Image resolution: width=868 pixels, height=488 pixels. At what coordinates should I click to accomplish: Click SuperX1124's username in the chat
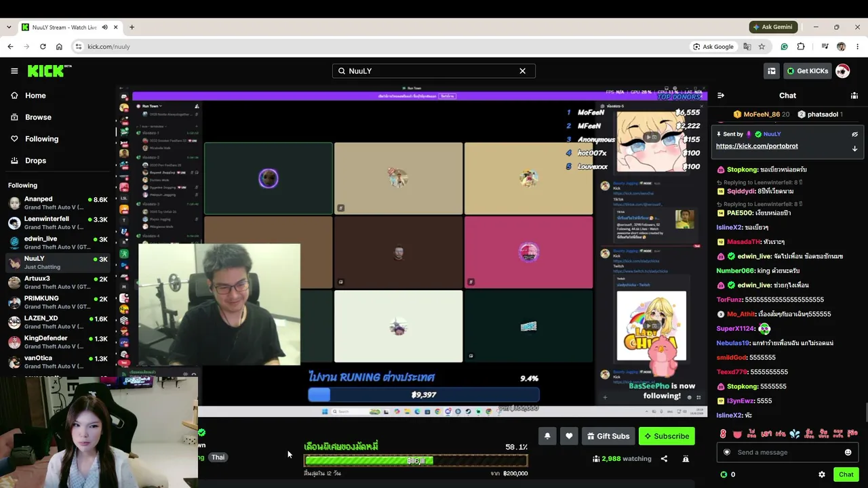736,329
